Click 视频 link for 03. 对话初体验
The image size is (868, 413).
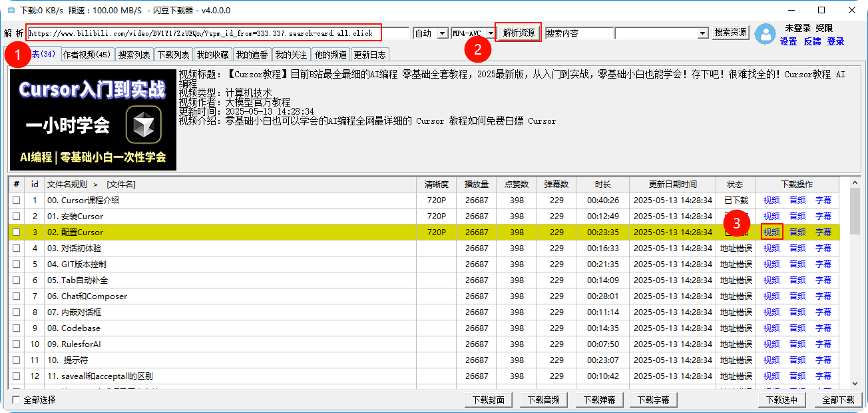pos(771,248)
